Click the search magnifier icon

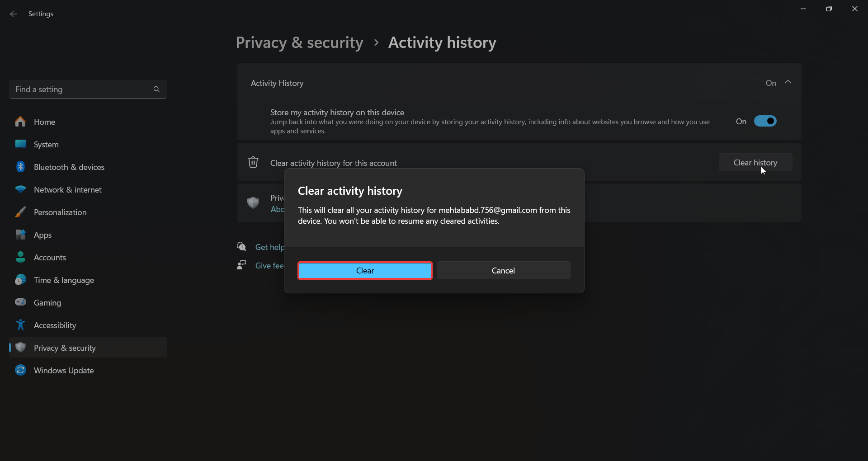[156, 89]
